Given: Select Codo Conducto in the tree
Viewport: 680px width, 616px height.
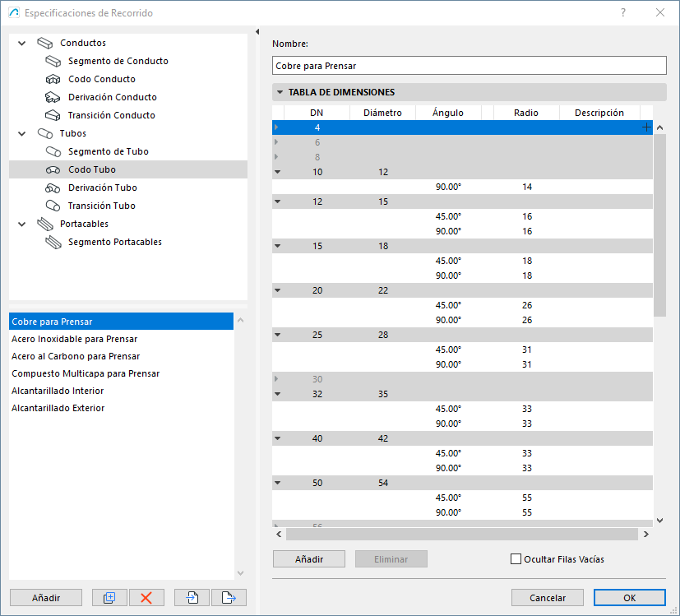Looking at the screenshot, I should coord(101,79).
